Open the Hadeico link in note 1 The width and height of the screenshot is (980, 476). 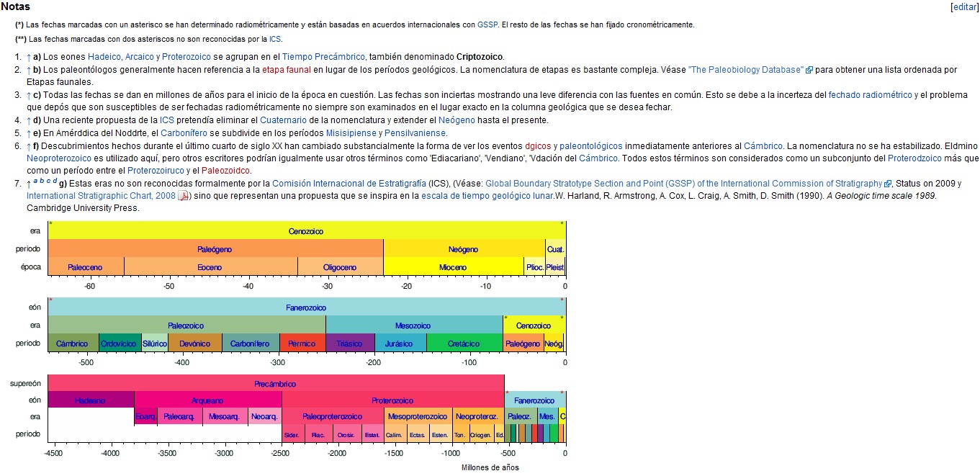point(105,57)
